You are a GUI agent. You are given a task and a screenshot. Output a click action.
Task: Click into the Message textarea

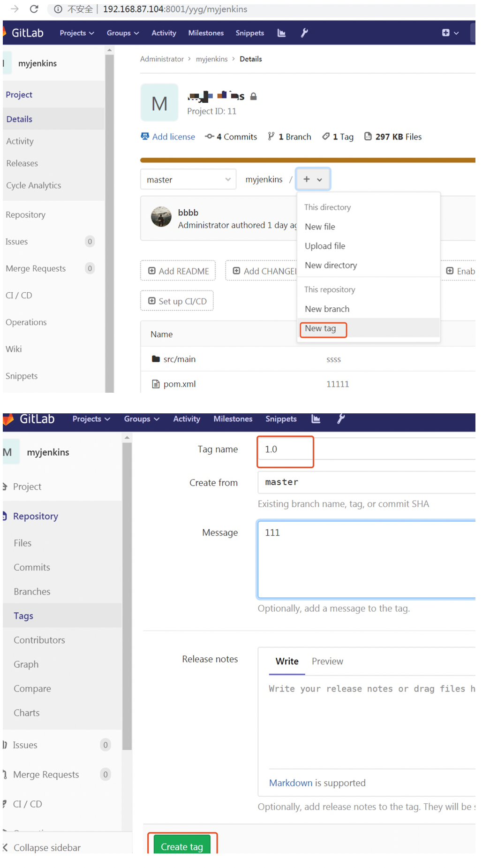tap(367, 559)
